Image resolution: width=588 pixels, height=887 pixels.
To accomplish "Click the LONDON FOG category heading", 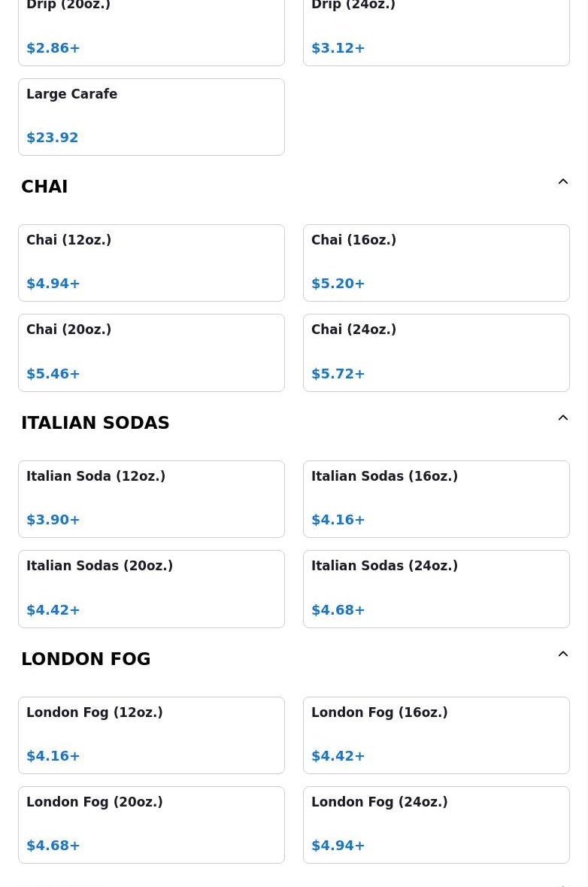I will pyautogui.click(x=86, y=659).
